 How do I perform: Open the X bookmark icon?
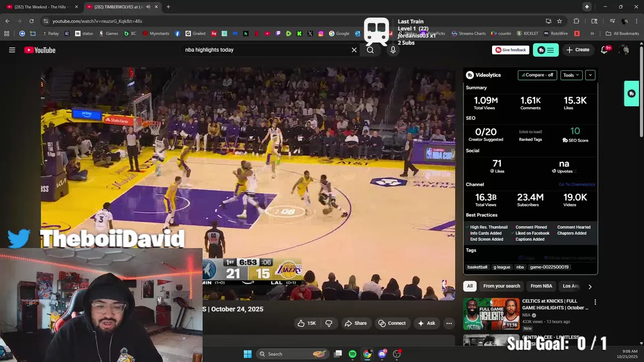coord(310,34)
